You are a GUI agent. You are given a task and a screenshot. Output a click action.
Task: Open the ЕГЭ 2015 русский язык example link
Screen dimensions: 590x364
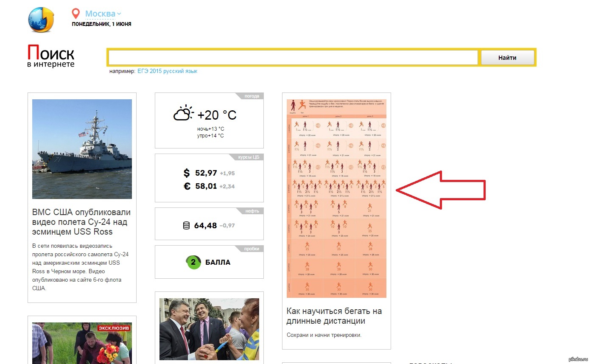[167, 71]
